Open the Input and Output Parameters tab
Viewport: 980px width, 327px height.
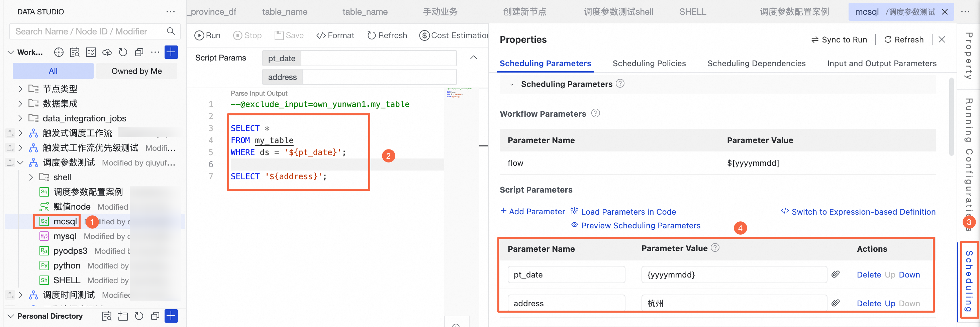[x=882, y=64]
